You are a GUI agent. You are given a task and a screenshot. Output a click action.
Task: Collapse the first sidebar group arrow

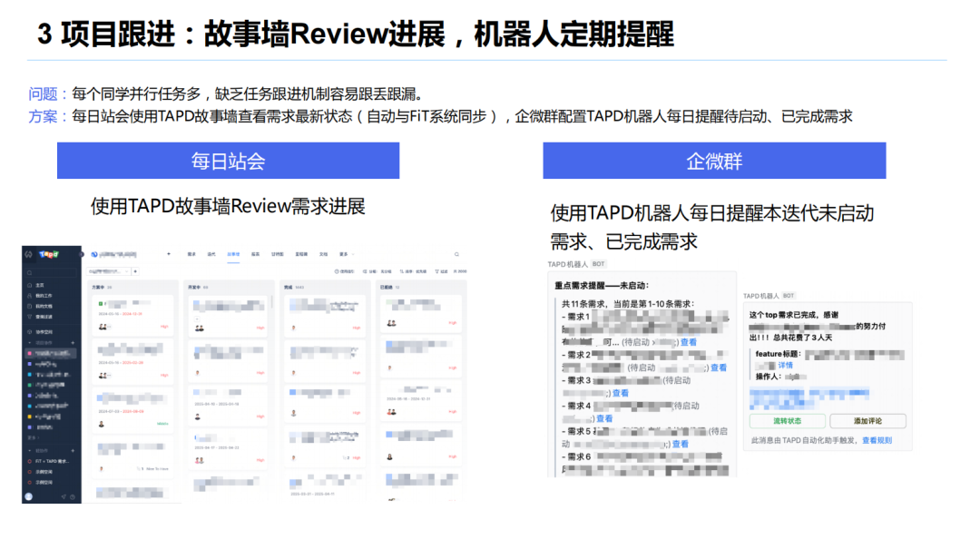[x=29, y=343]
